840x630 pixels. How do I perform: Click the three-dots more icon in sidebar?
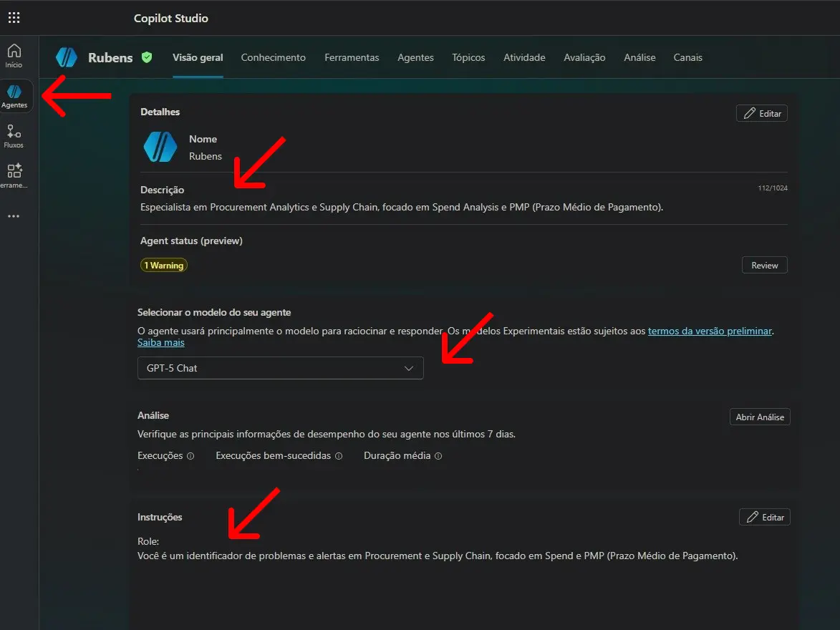(x=14, y=216)
